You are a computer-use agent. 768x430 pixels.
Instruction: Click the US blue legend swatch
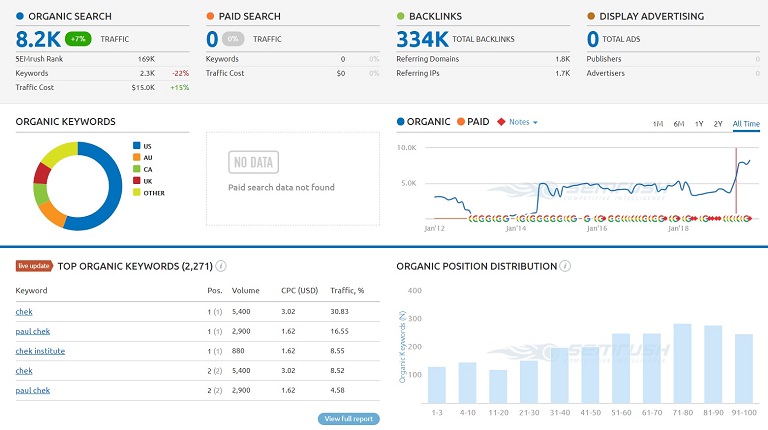click(137, 145)
